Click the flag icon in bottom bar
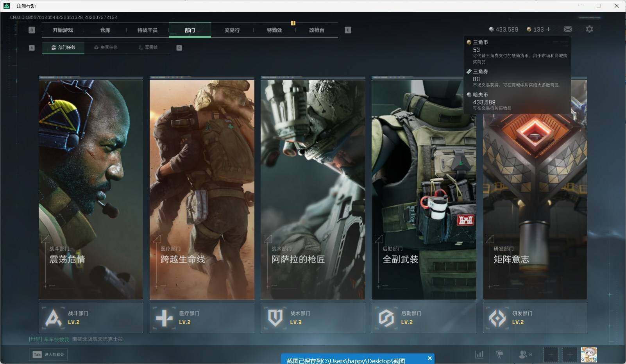Screen dimensions: 626x364 tap(499, 355)
